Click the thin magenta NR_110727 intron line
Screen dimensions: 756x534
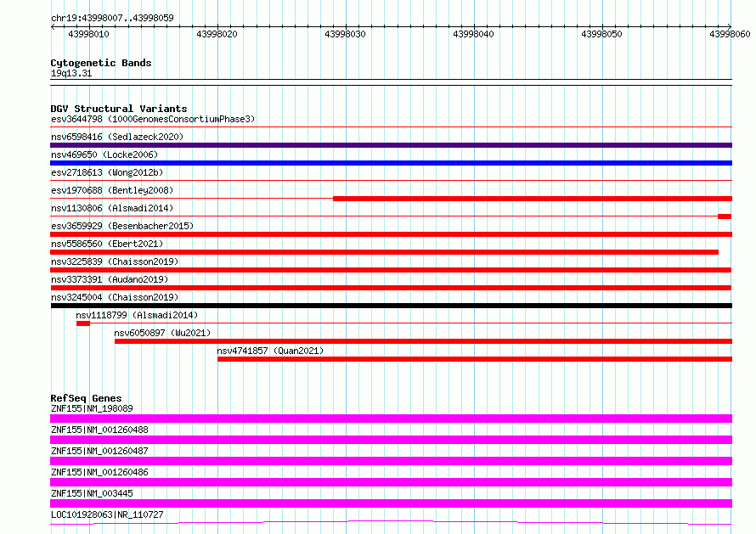pos(391,522)
